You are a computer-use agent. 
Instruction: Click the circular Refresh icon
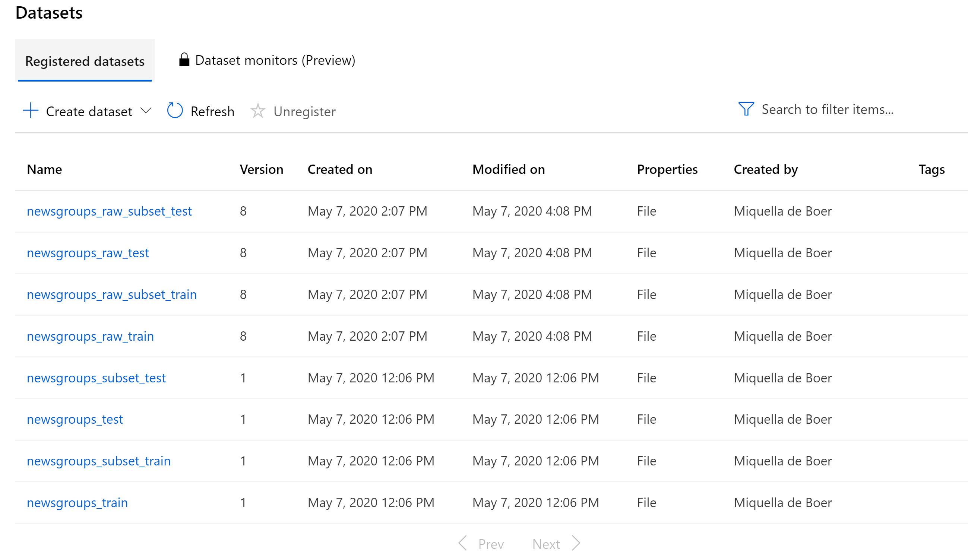(175, 111)
